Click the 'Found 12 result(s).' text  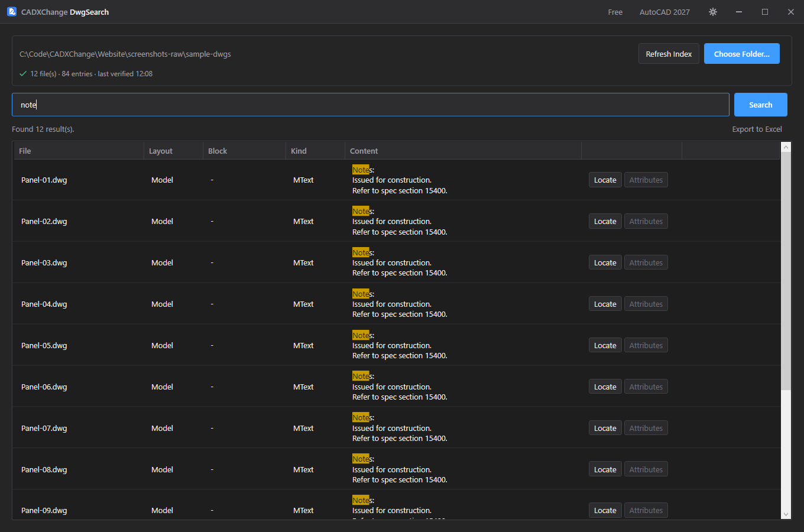tap(43, 129)
